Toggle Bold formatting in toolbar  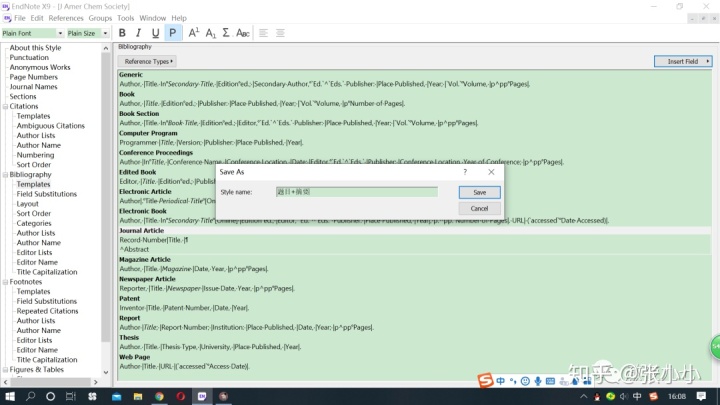(122, 33)
